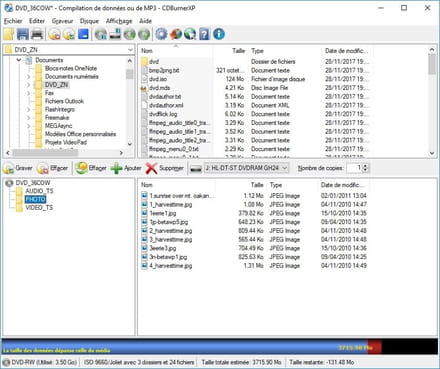Click the disc with red mark toolbar icon
Image resolution: width=440 pixels, height=369 pixels.
(x=55, y=34)
